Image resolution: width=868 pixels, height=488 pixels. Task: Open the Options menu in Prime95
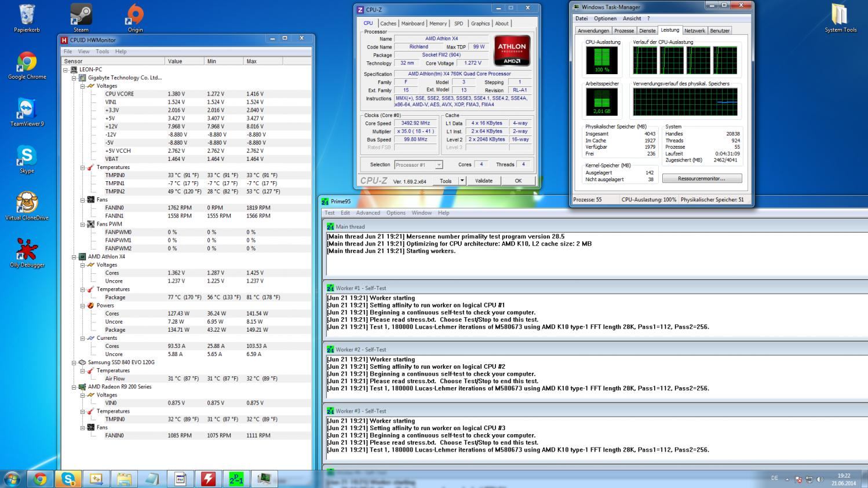(396, 213)
